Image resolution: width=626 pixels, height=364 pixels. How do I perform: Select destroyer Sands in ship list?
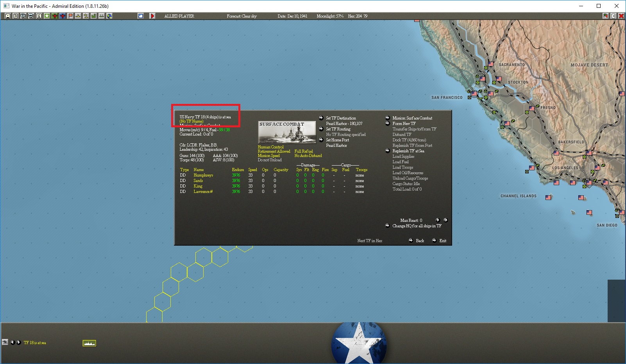199,181
